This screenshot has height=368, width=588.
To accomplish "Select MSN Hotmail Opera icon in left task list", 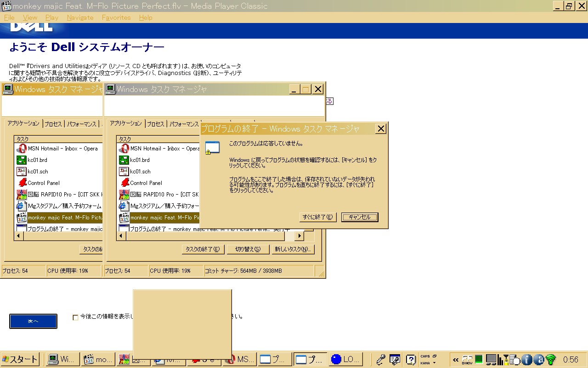I will (21, 149).
